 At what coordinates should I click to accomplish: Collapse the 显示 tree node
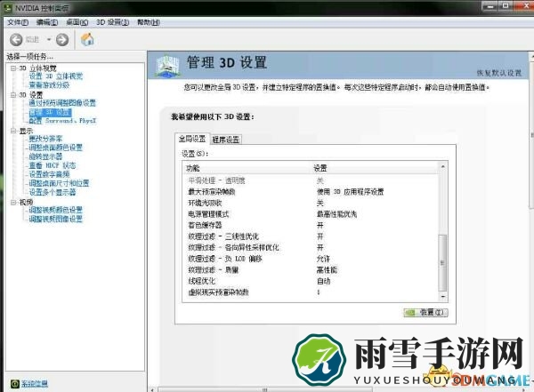[13, 131]
